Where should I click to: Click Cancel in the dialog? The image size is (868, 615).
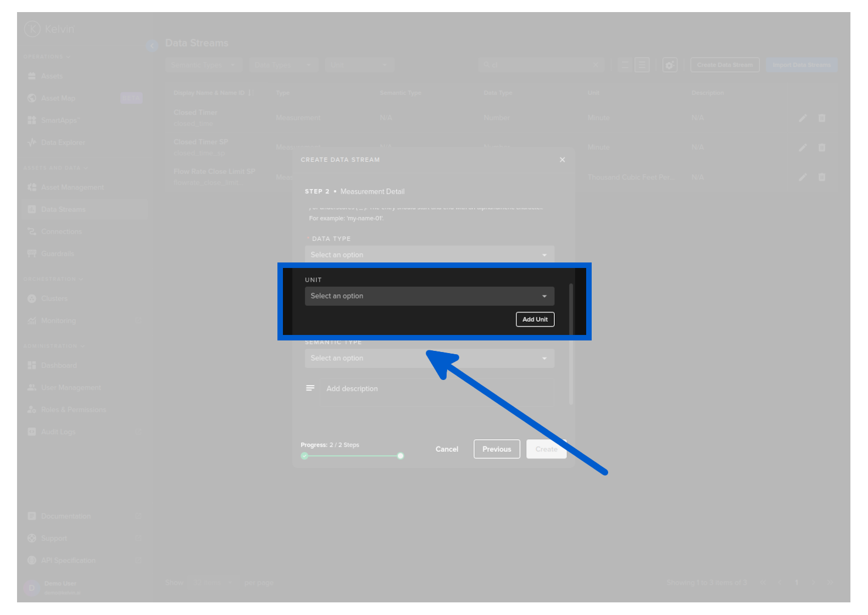[x=447, y=449]
